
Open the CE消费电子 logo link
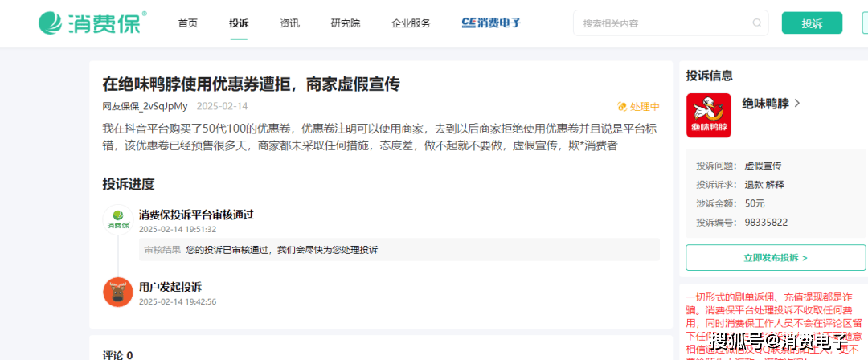click(x=491, y=23)
